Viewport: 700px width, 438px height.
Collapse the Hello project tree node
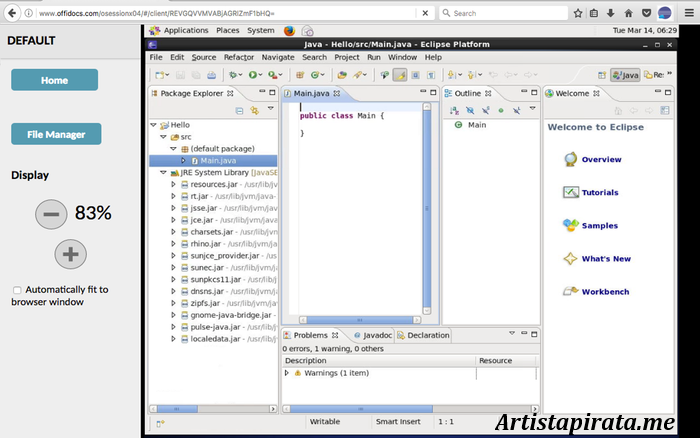154,125
